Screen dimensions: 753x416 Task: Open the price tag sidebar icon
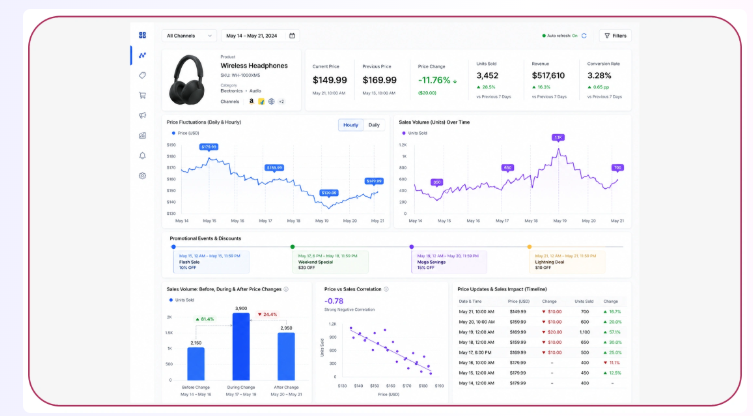coord(142,75)
